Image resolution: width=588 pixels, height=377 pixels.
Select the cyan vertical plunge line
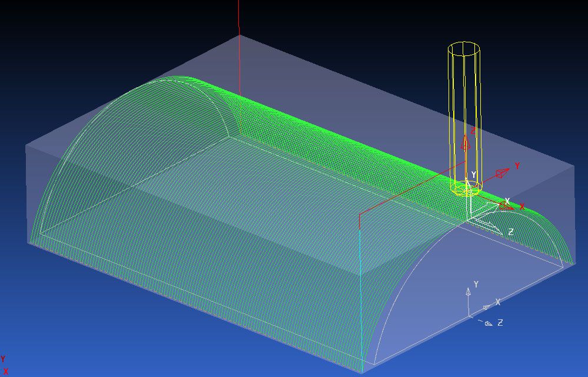[361, 300]
